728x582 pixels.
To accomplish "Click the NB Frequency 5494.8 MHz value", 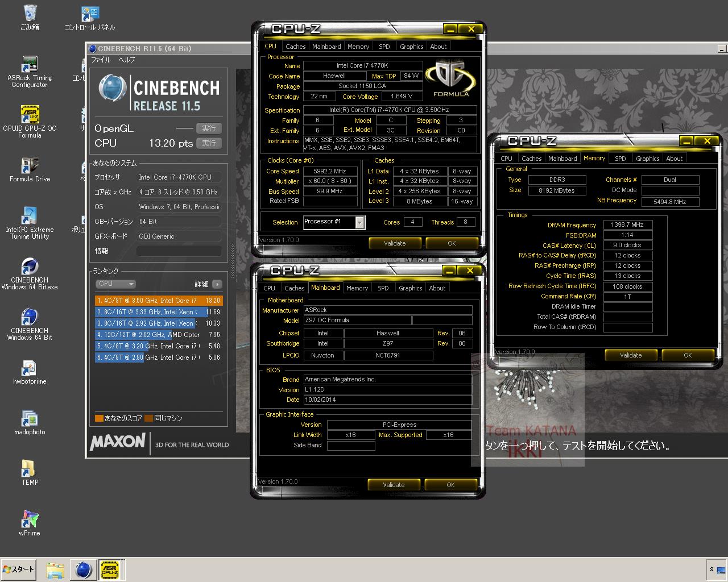I will click(669, 202).
